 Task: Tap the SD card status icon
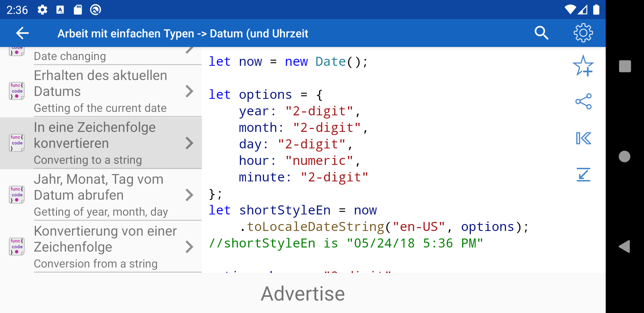point(78,10)
